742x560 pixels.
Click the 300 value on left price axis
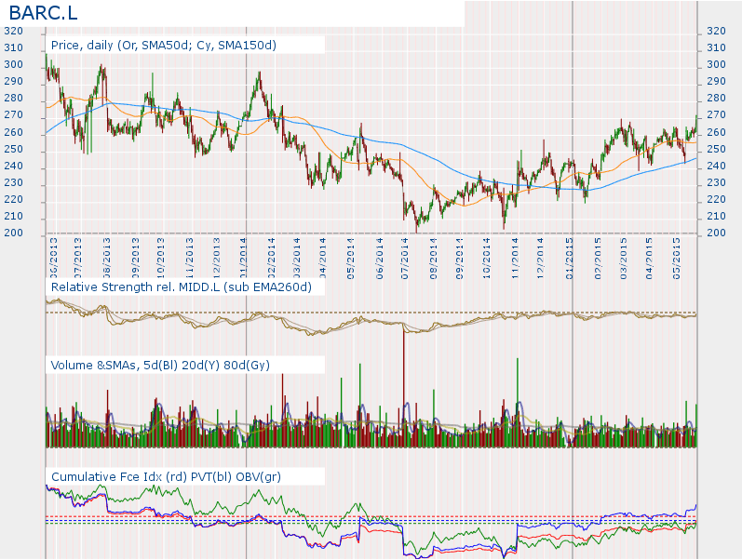click(x=13, y=65)
